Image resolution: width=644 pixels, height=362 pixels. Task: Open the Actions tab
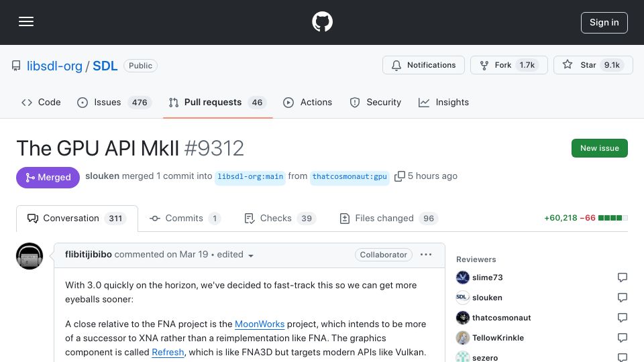coord(308,102)
